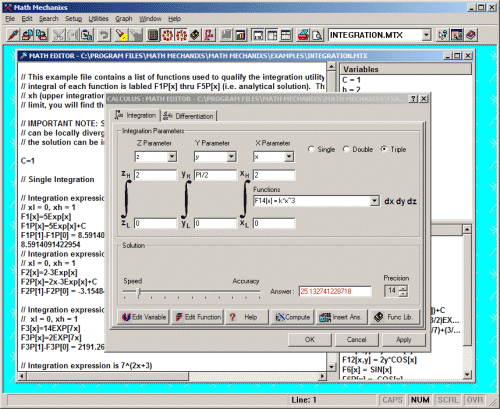500x409 pixels.
Task: Click the Func Lib. button
Action: [394, 317]
